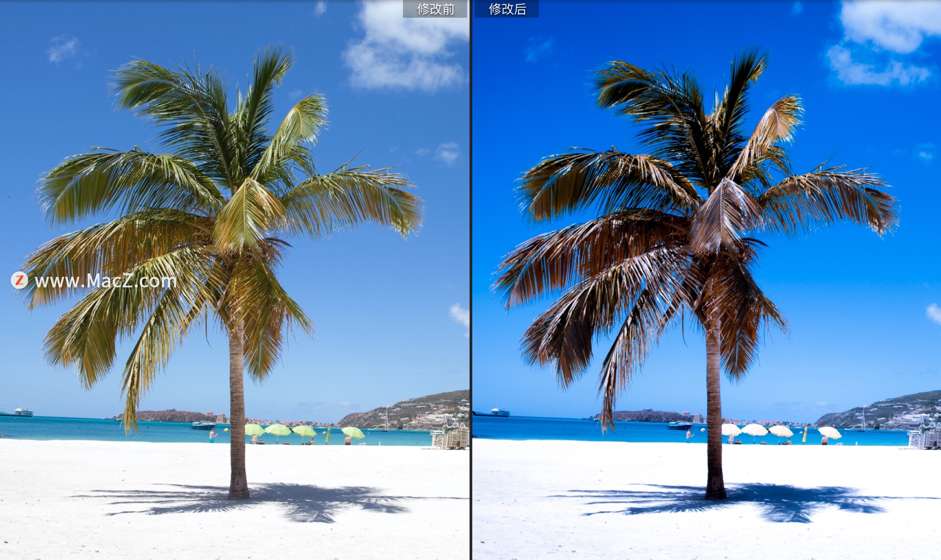
Task: Click the white ferry in after image
Action: pos(499,412)
